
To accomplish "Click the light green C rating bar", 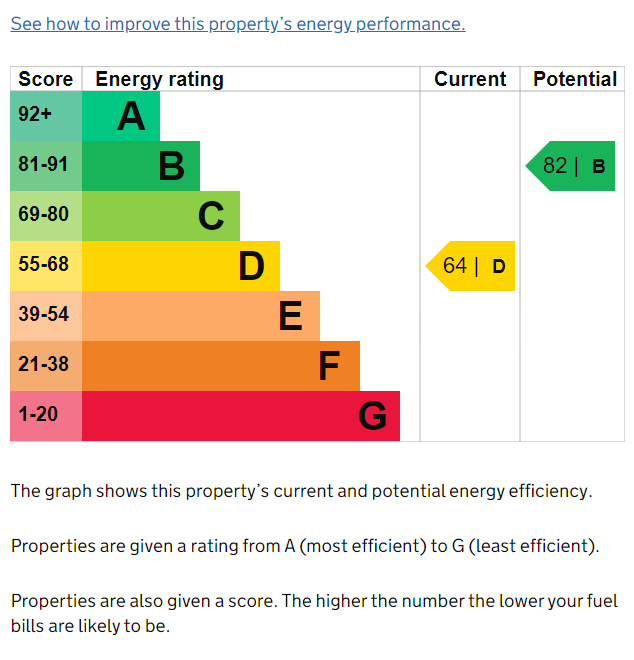I will [161, 216].
